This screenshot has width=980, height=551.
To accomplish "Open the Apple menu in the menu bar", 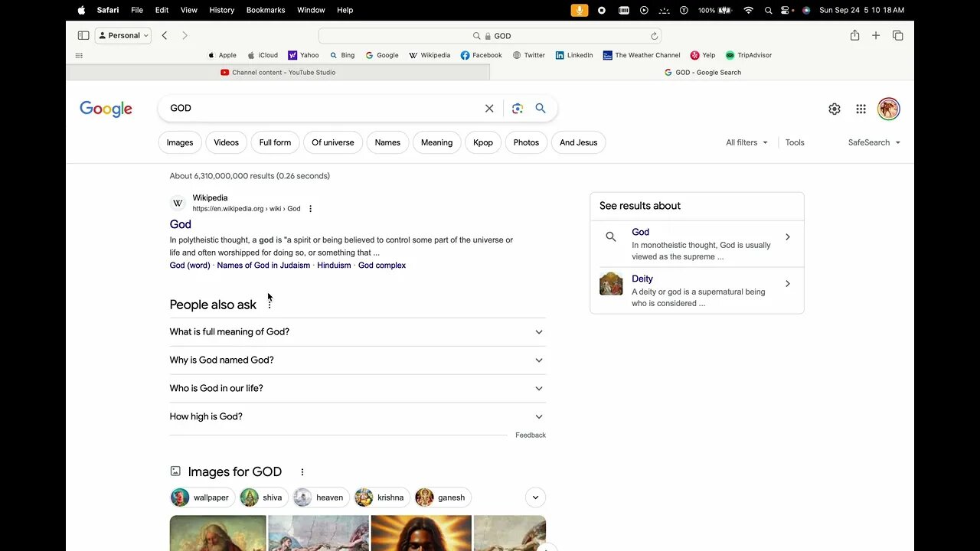I will point(81,10).
